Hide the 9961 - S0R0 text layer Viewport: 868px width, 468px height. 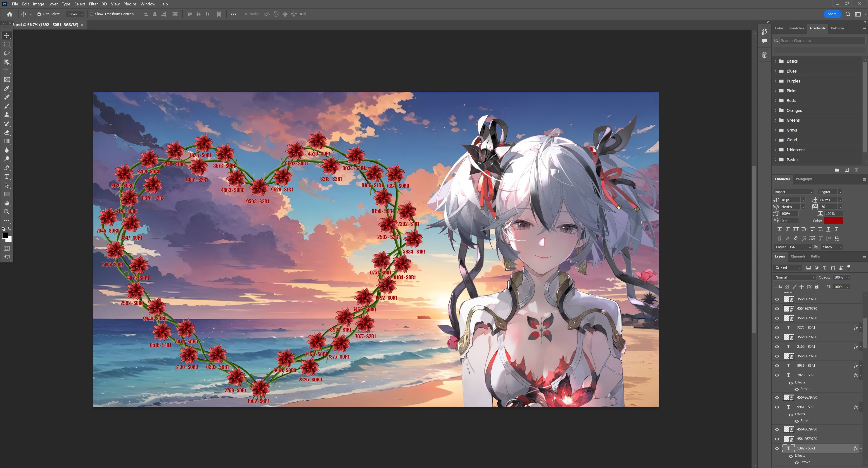click(x=777, y=407)
